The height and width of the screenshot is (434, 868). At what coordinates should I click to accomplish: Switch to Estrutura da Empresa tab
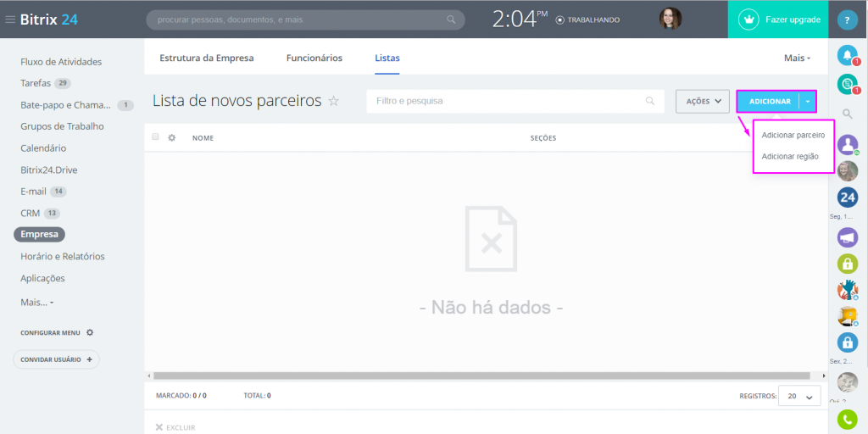pyautogui.click(x=207, y=58)
